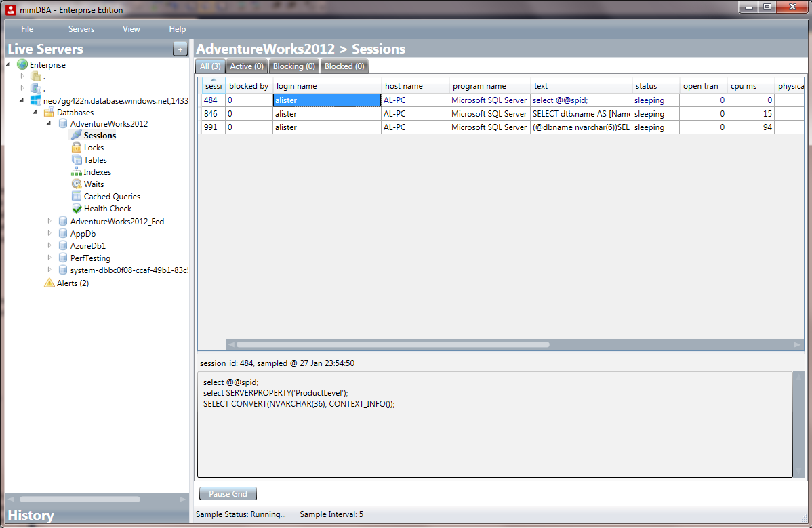Click the sessions grid horizontal scrollbar
Image resolution: width=812 pixels, height=528 pixels.
[393, 344]
